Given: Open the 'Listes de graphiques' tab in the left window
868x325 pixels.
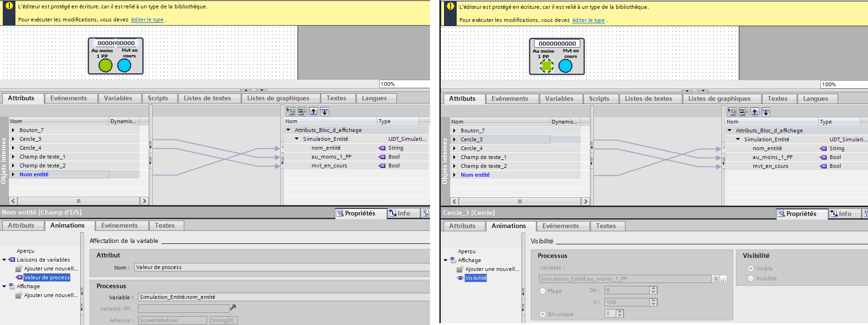Looking at the screenshot, I should 278,98.
